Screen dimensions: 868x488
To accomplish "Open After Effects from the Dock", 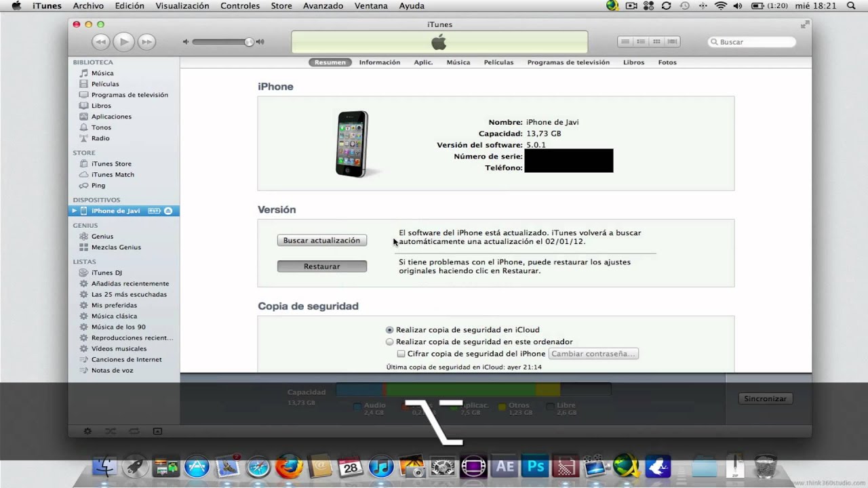I will click(x=505, y=466).
